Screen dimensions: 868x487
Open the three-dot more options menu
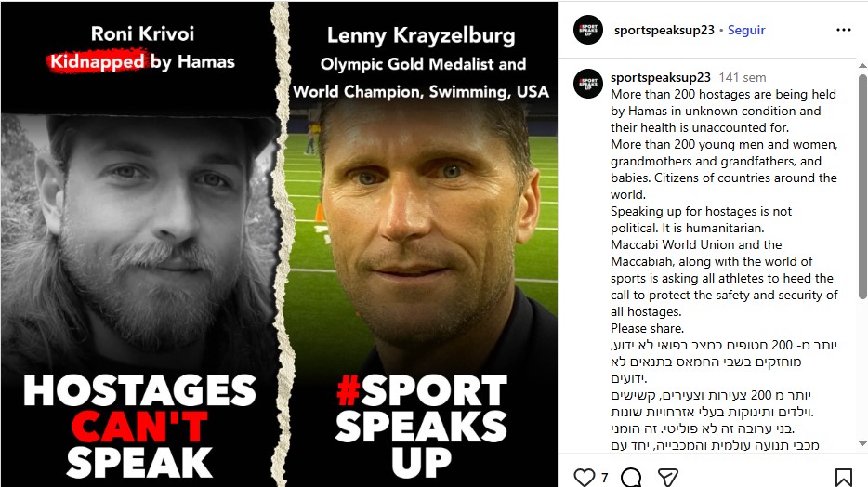[844, 30]
